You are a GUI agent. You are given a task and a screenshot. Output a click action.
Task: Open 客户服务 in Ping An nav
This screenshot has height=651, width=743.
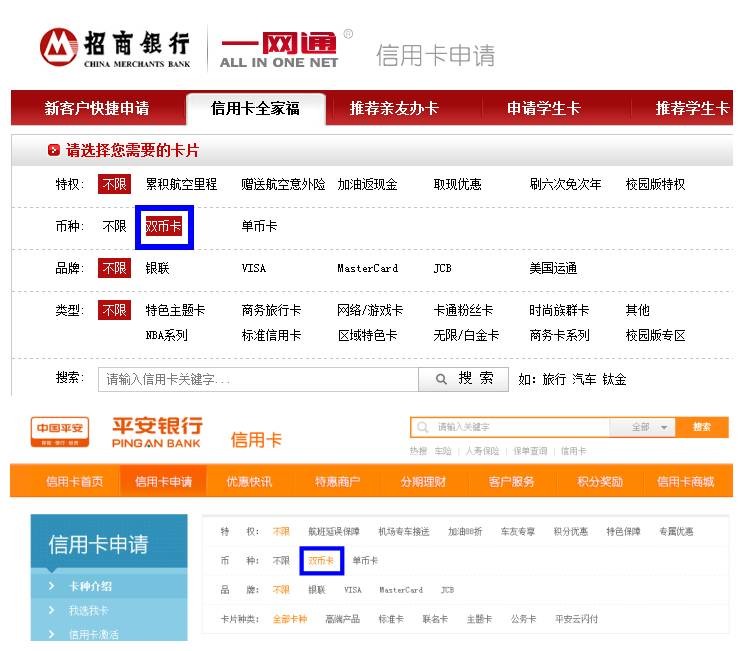(x=511, y=482)
